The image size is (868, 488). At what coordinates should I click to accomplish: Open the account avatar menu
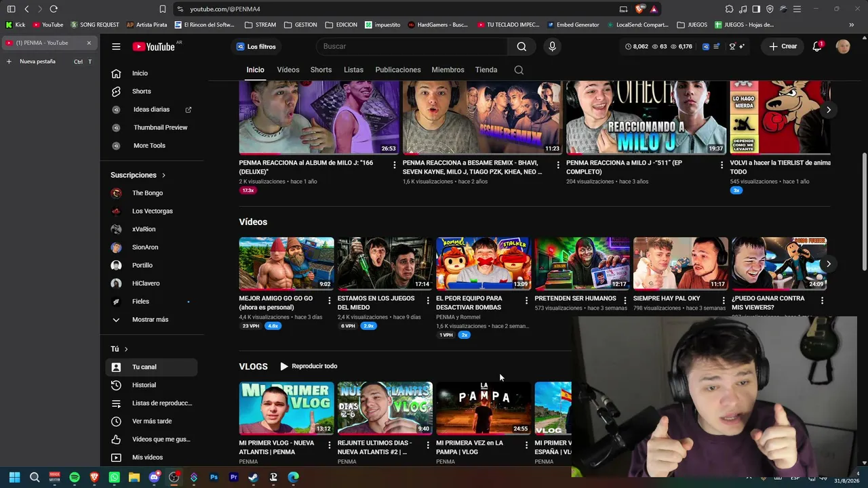(x=843, y=47)
